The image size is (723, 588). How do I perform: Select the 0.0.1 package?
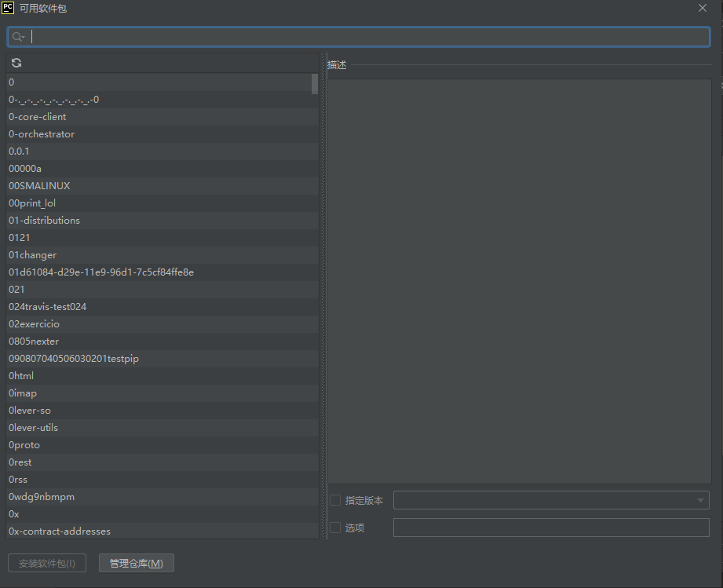162,152
